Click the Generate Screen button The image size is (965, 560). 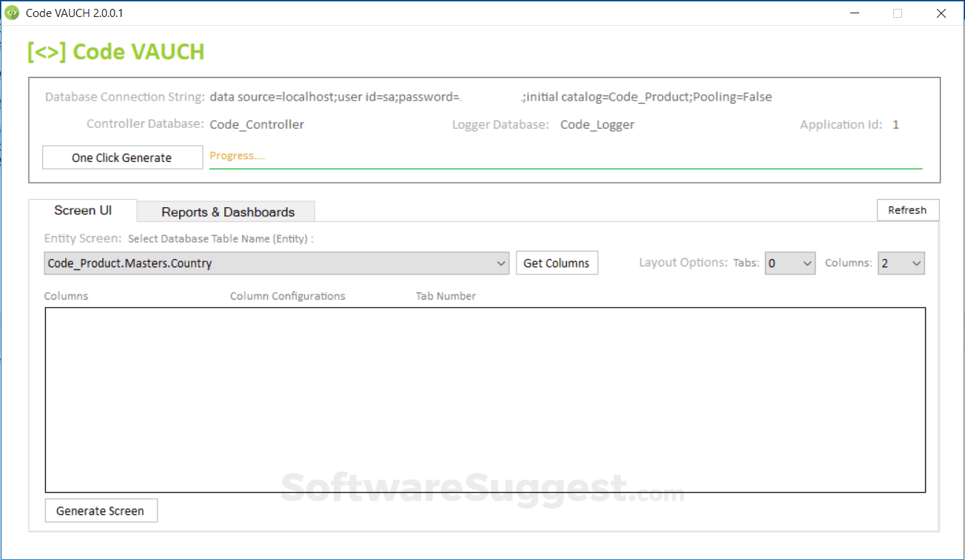(x=101, y=510)
